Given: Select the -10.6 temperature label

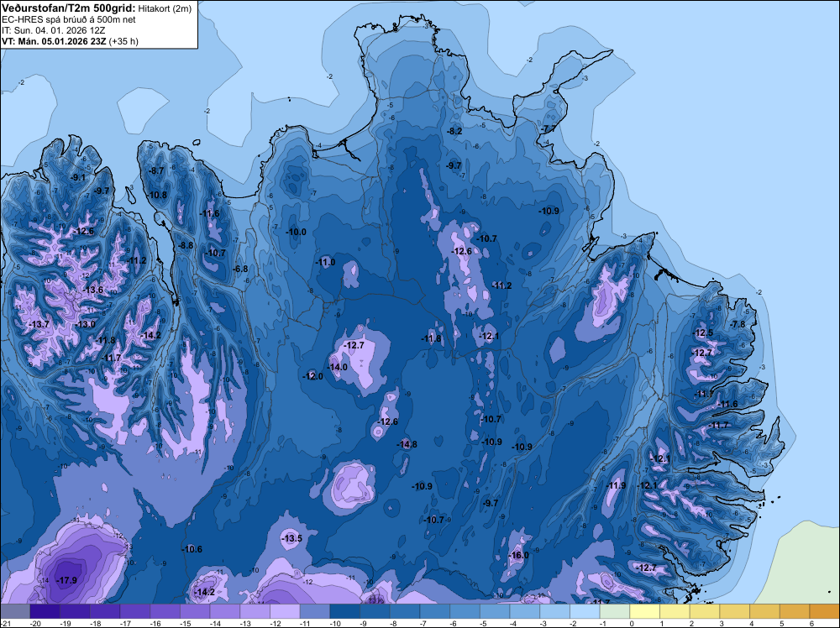Looking at the screenshot, I should pyautogui.click(x=192, y=549).
